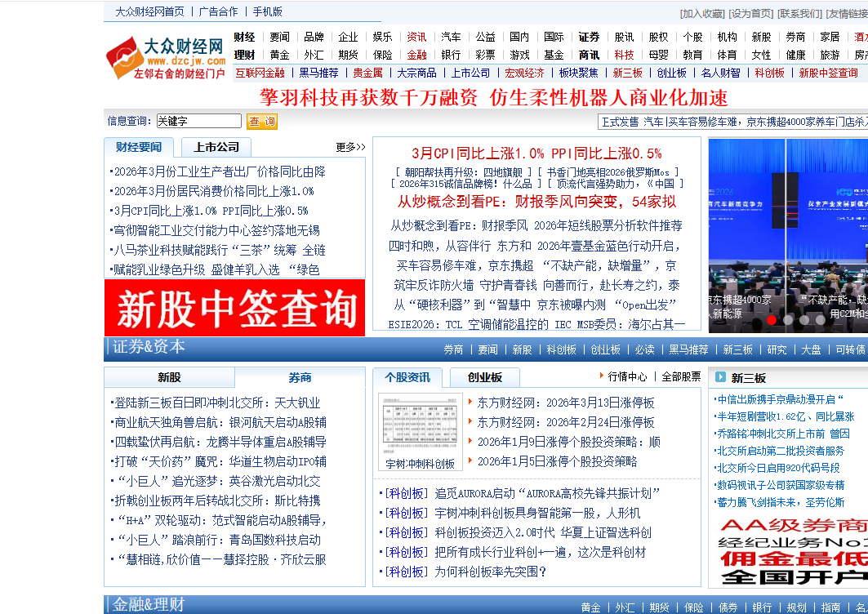868x614 pixels.
Task: Open the 更多>> link
Action: tap(350, 147)
